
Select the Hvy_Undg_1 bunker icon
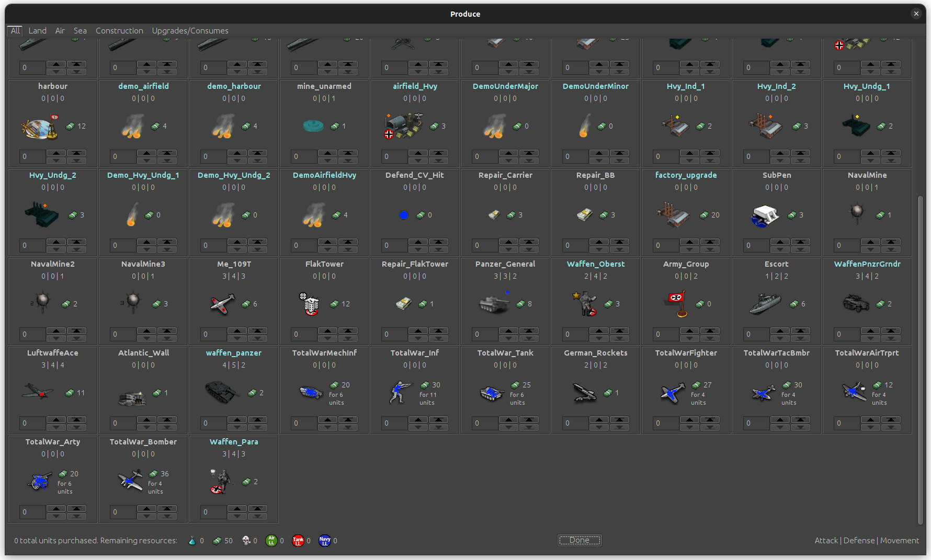coord(856,125)
